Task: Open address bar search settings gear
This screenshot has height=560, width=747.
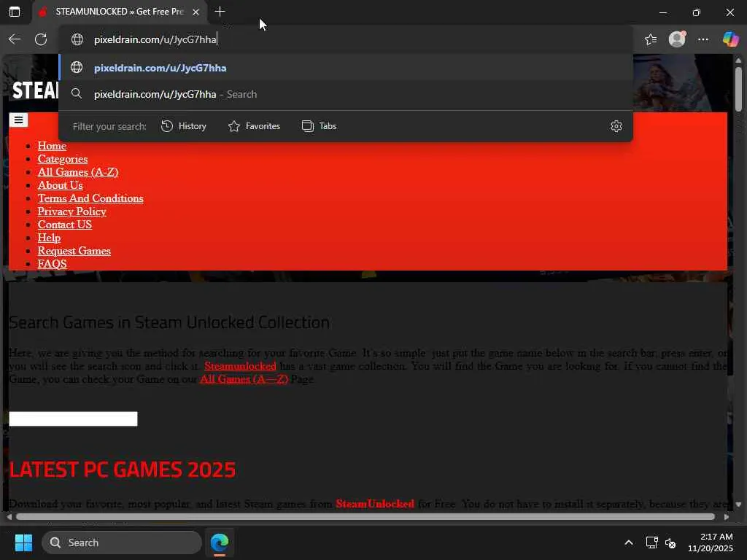Action: (x=616, y=126)
